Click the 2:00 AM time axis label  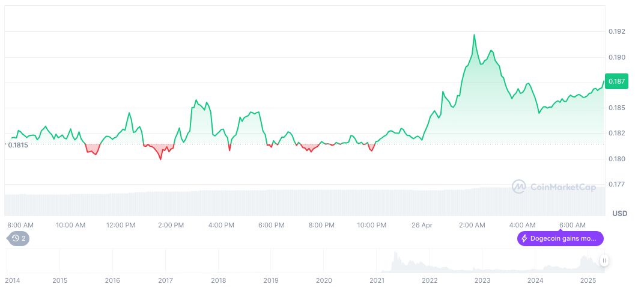coord(472,225)
